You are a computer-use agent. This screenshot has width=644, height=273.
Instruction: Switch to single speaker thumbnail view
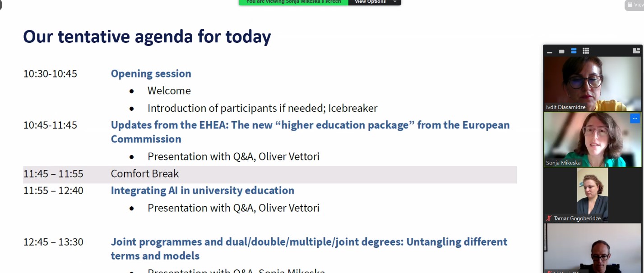point(561,51)
